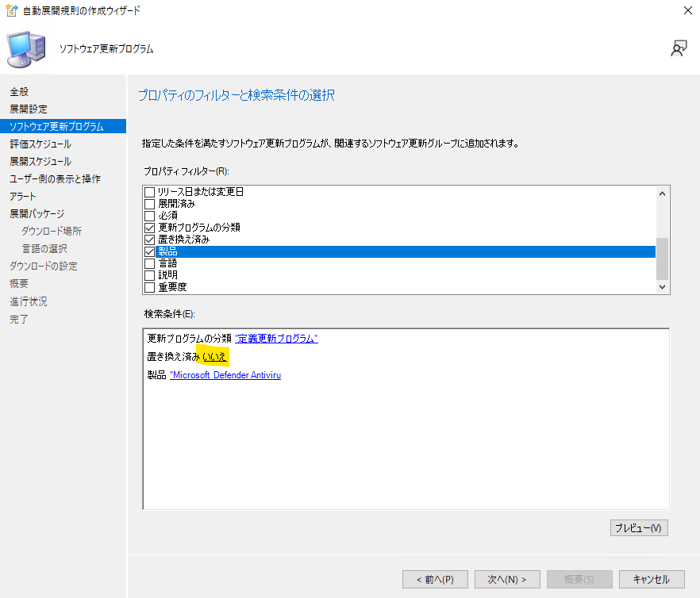Click the キャンセル button
Viewport: 700px width, 598px height.
tap(652, 579)
